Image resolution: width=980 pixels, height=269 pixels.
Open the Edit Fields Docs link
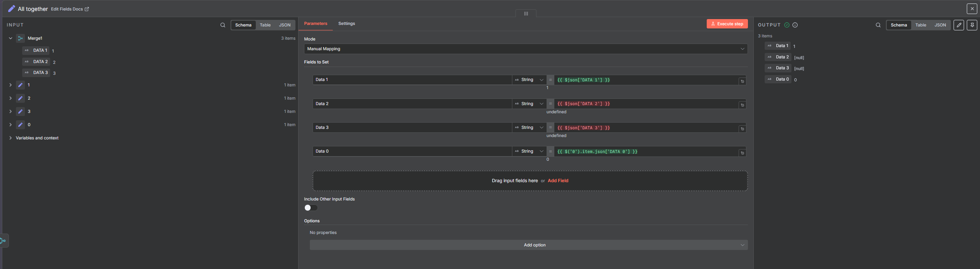[x=70, y=9]
